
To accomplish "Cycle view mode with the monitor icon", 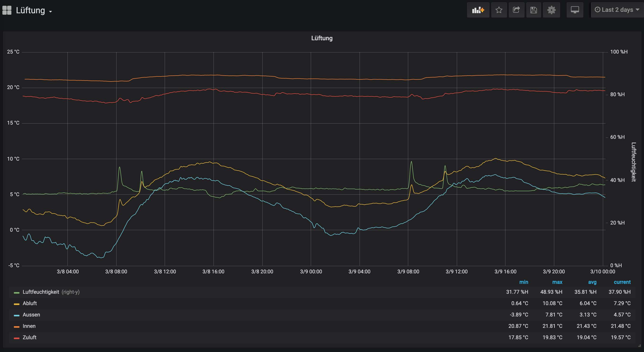I will pyautogui.click(x=575, y=10).
